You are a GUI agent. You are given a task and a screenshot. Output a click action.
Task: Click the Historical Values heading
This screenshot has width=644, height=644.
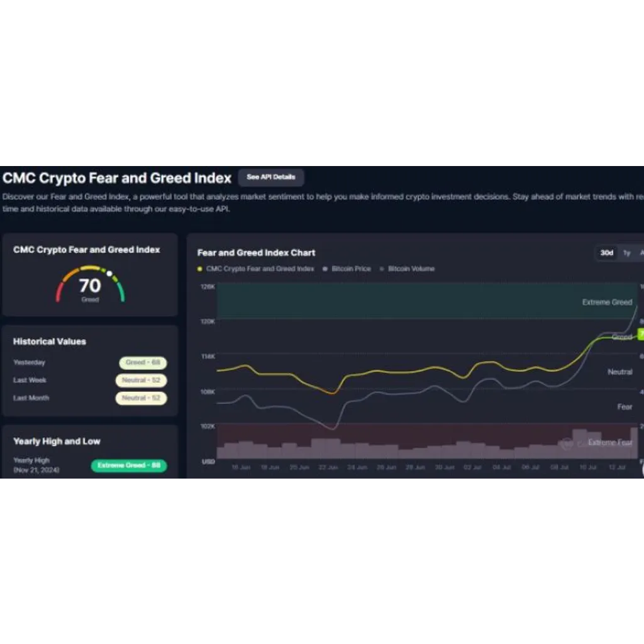(49, 341)
